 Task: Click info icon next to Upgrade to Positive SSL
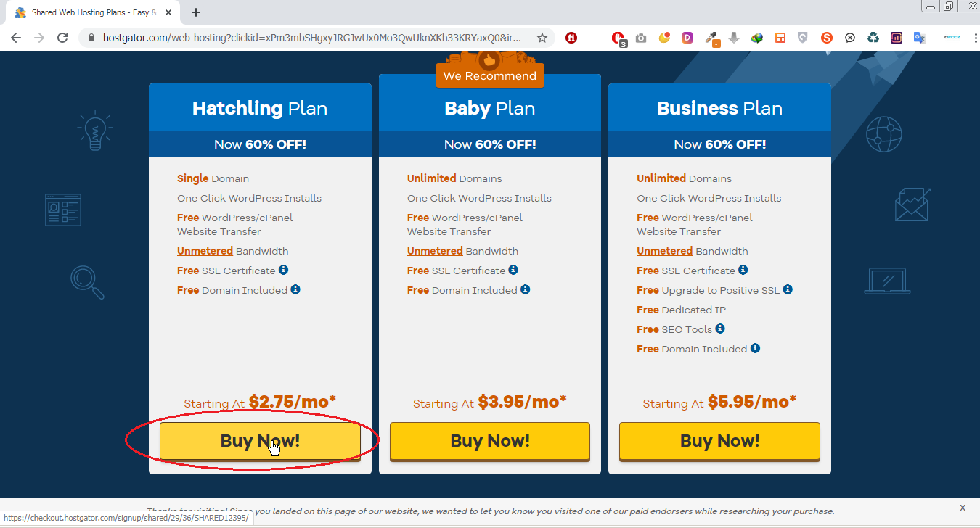(788, 289)
